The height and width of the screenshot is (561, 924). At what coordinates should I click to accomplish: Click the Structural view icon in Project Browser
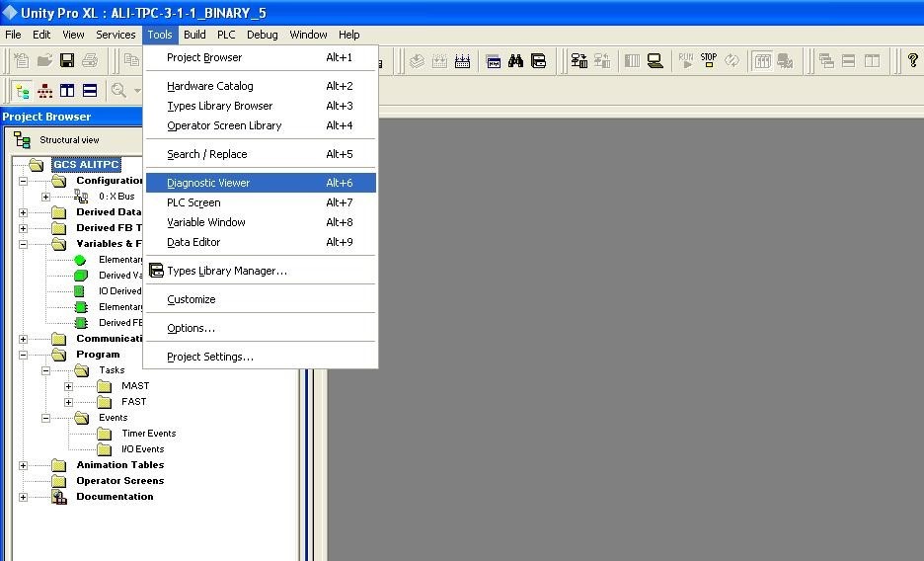(23, 139)
